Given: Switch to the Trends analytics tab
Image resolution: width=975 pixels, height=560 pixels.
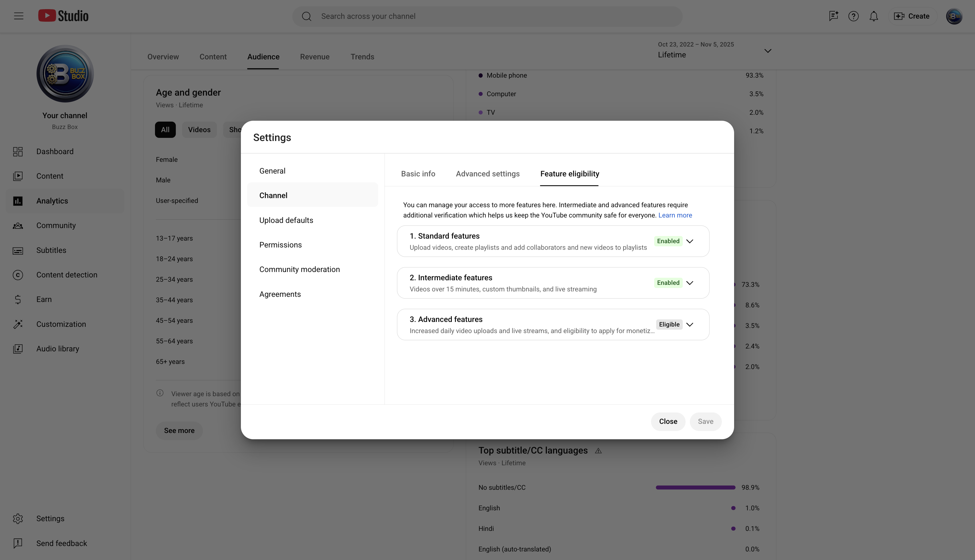Looking at the screenshot, I should point(362,57).
